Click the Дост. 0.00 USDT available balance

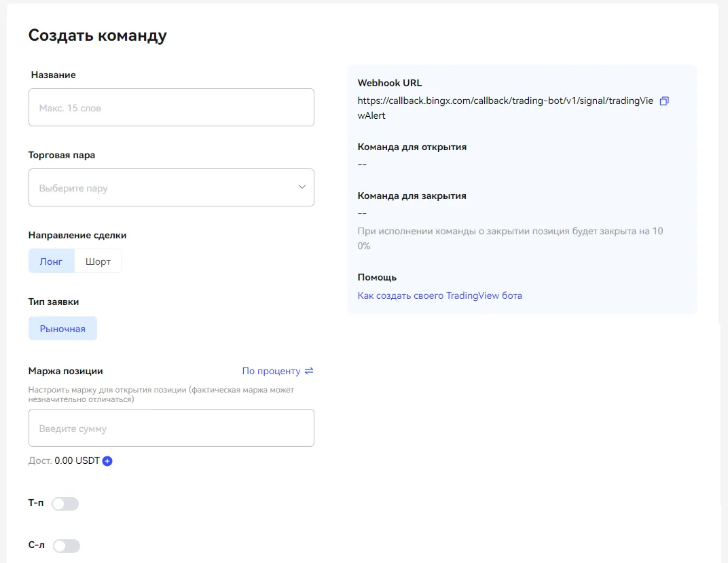[x=64, y=461]
